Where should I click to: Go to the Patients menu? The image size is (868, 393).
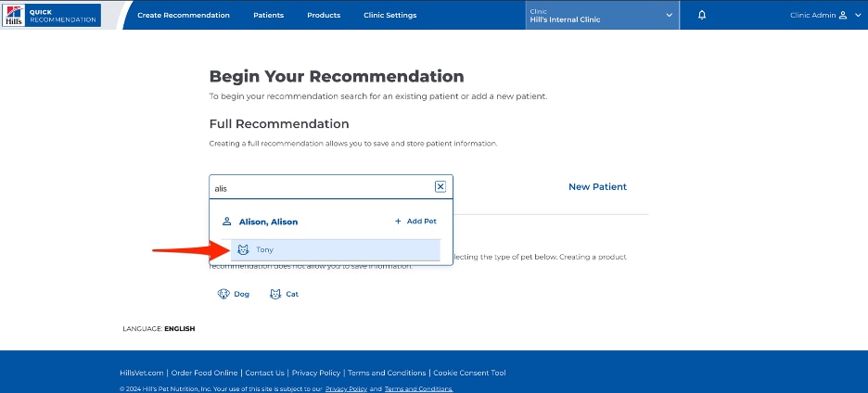point(269,15)
